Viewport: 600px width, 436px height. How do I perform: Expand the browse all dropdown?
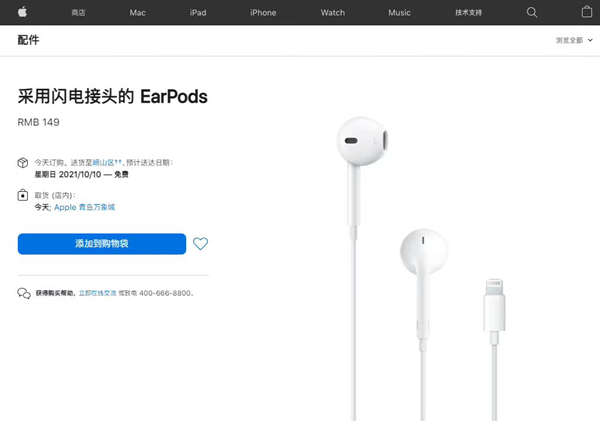click(574, 40)
